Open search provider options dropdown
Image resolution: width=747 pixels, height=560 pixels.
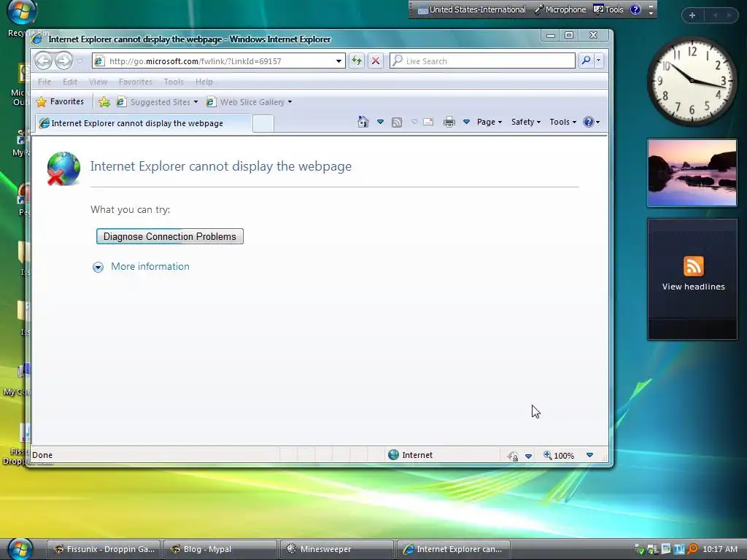pos(598,61)
